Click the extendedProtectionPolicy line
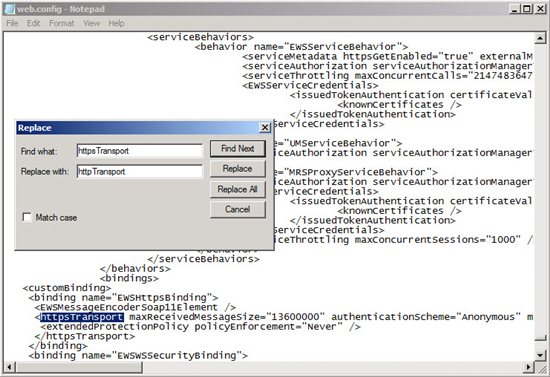This screenshot has height=377, width=550. pos(200,327)
